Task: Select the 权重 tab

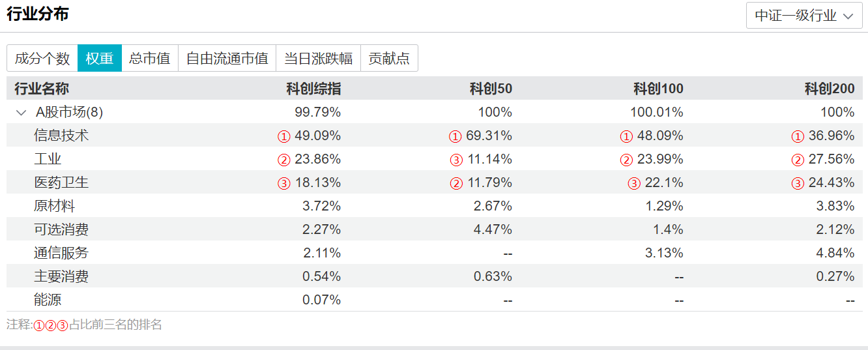Action: coord(99,58)
